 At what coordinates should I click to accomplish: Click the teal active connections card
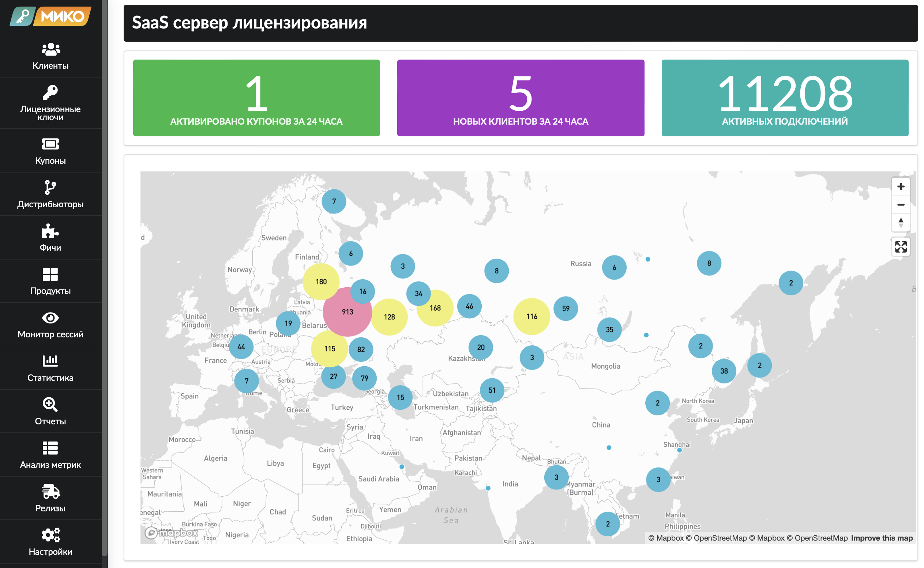(x=785, y=98)
